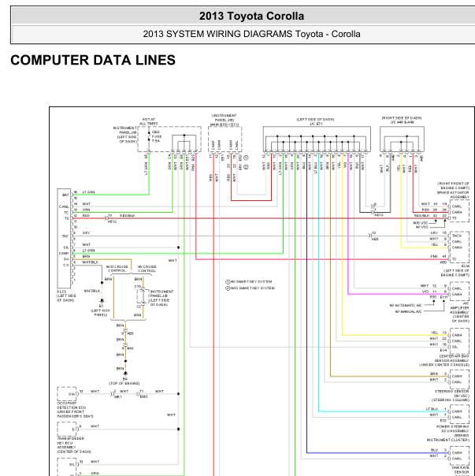Click the '(TOP OF ENGINE)' ground label
Viewport: 475px width, 476px height.
(x=124, y=384)
